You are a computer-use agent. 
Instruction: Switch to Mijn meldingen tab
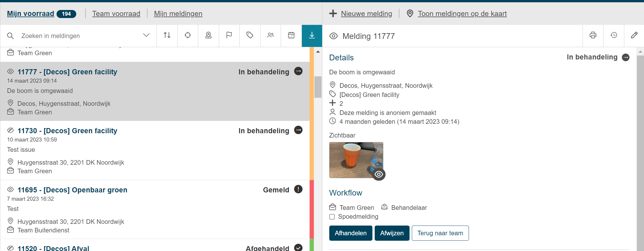pos(178,13)
